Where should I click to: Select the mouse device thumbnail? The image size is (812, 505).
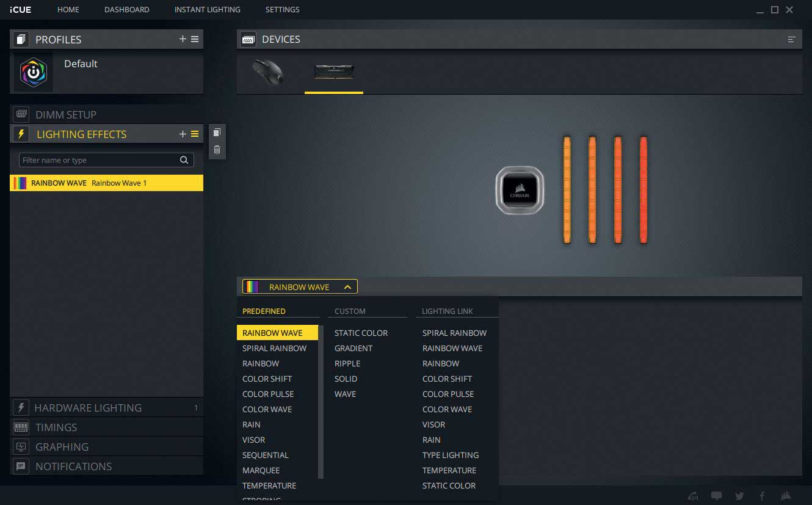point(267,72)
